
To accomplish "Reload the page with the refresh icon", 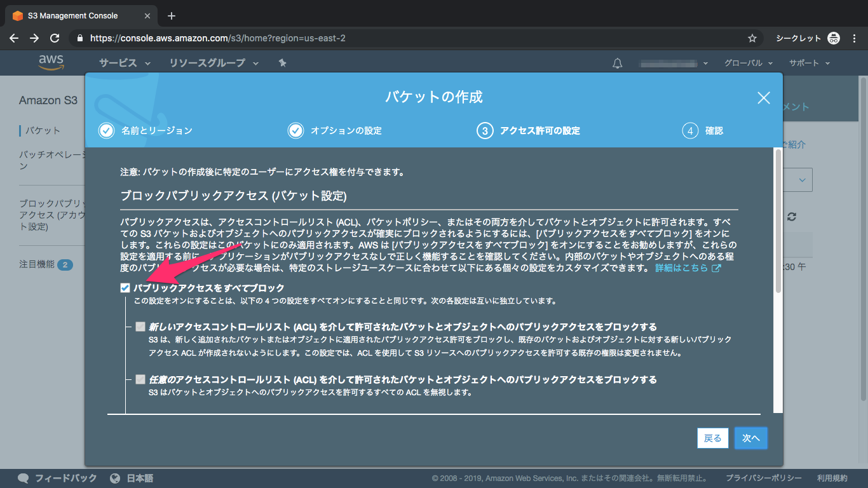I will [x=55, y=38].
